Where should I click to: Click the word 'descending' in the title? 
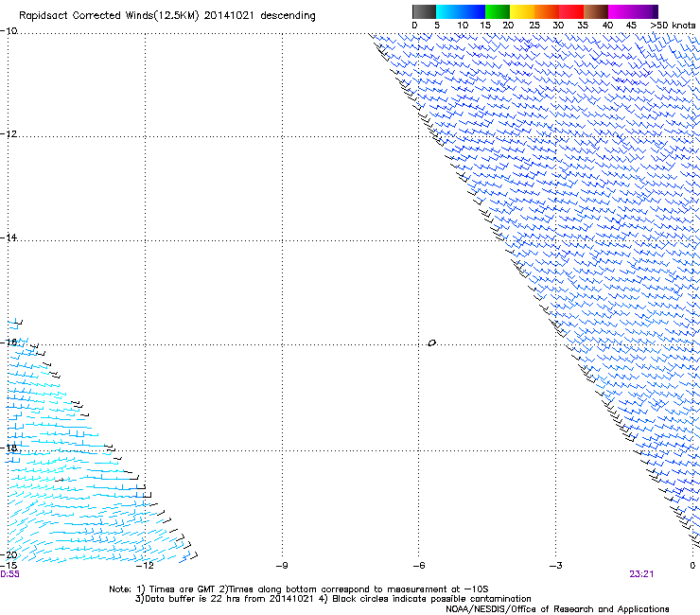point(288,16)
